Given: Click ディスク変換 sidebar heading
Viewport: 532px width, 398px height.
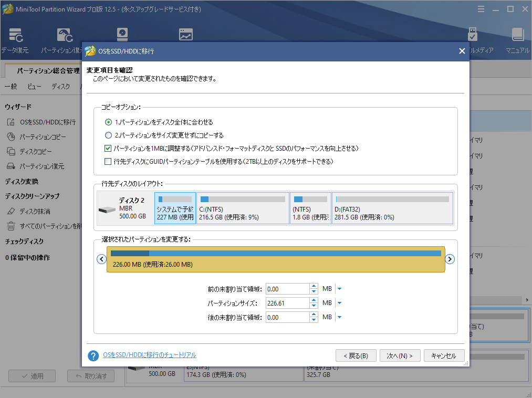Looking at the screenshot, I should tap(22, 182).
